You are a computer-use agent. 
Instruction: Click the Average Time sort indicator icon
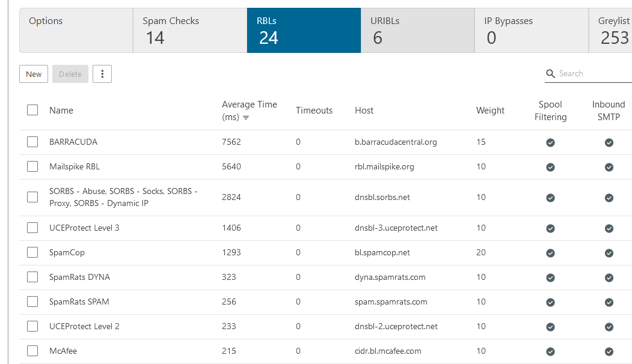246,118
